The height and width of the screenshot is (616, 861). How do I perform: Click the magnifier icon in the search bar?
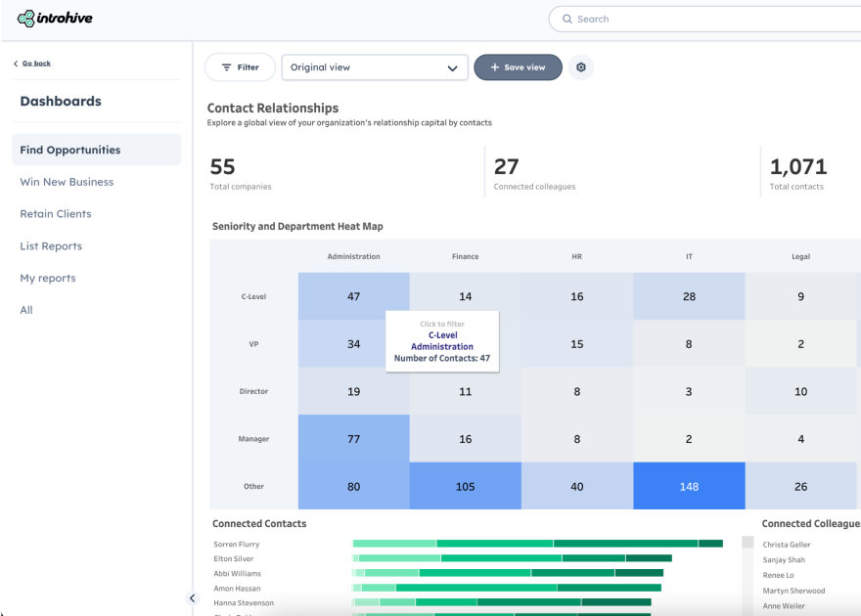(x=566, y=19)
